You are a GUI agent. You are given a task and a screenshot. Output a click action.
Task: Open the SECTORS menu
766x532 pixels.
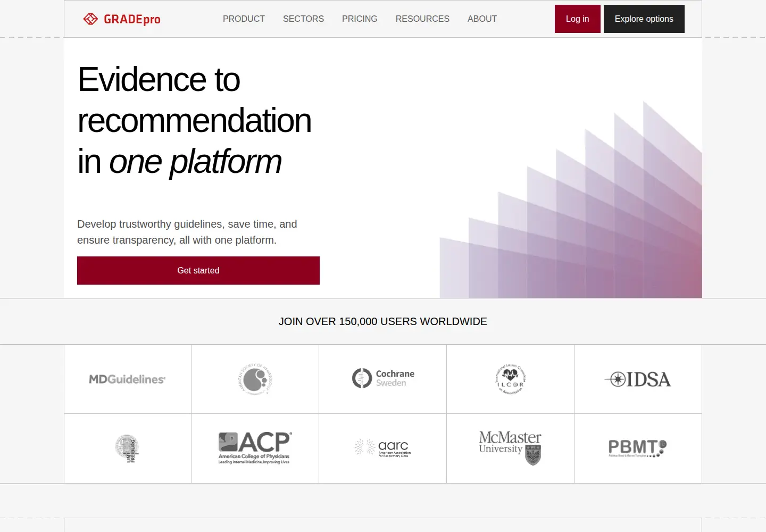tap(303, 19)
